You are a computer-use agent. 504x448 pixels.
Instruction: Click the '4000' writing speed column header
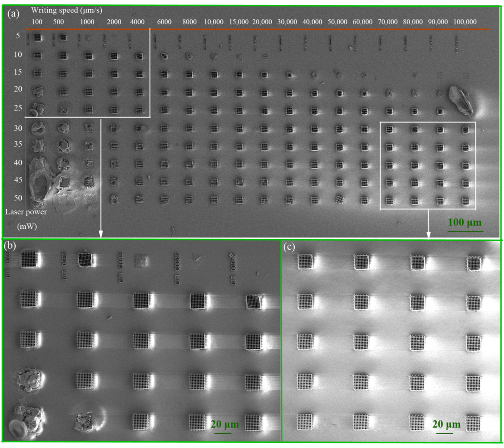coord(137,22)
